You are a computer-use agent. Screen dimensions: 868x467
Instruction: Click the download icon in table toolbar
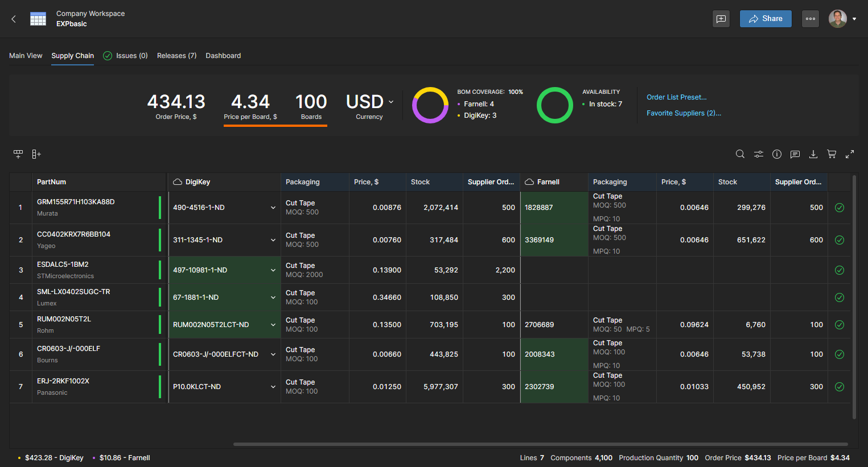(813, 154)
